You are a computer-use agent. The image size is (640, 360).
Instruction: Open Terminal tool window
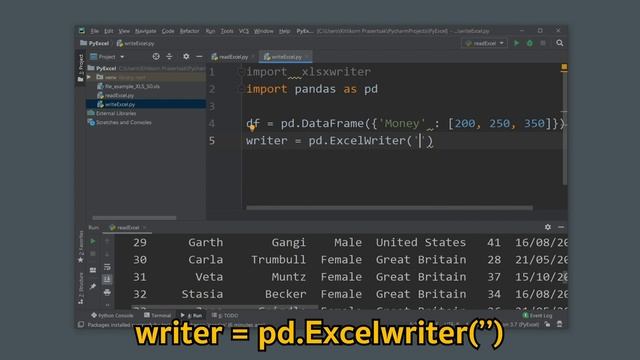pos(158,315)
